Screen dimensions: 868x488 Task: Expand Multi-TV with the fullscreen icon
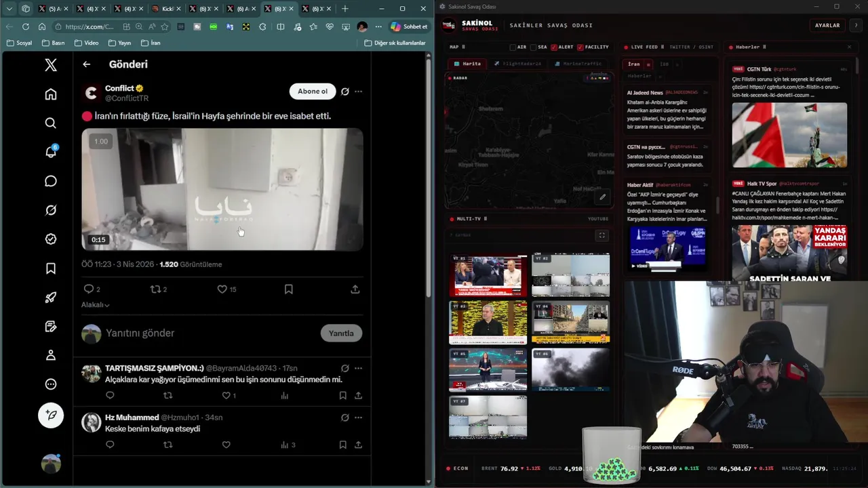(601, 236)
